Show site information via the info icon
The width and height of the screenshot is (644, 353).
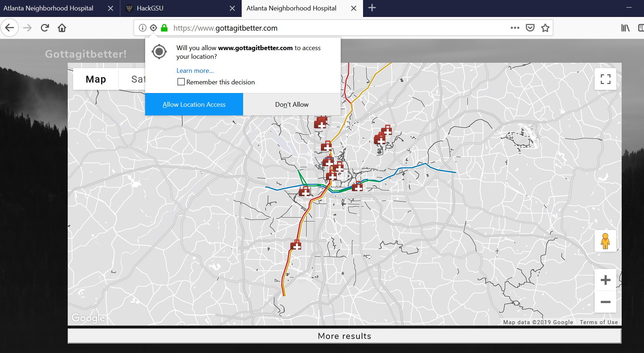pyautogui.click(x=143, y=28)
